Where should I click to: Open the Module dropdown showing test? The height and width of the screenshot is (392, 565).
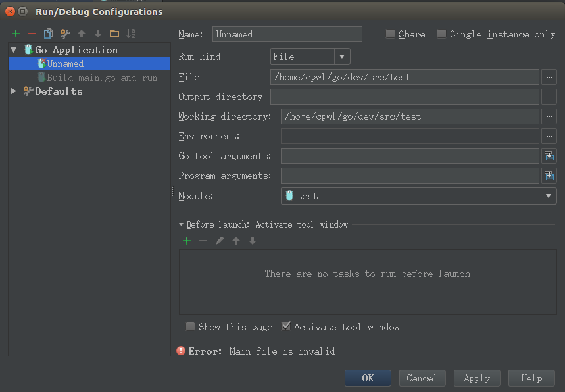[419, 196]
